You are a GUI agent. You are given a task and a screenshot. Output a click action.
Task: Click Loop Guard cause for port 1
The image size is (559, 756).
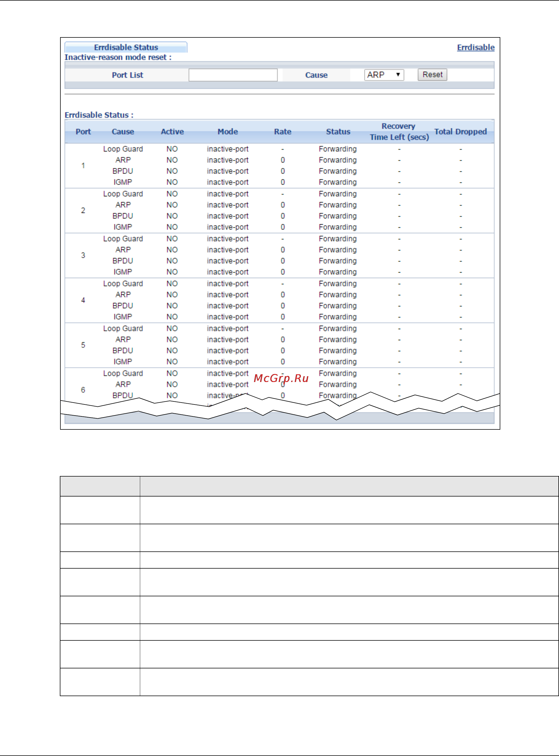[x=123, y=149]
